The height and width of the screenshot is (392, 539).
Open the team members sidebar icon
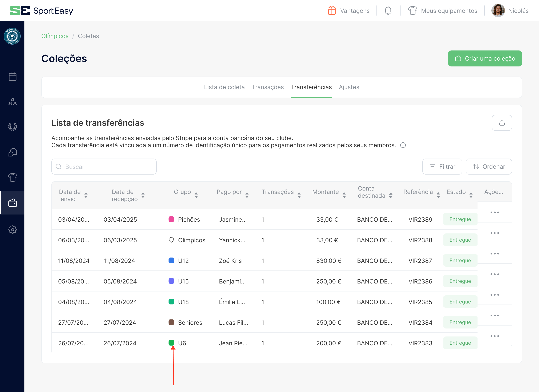coord(12,102)
